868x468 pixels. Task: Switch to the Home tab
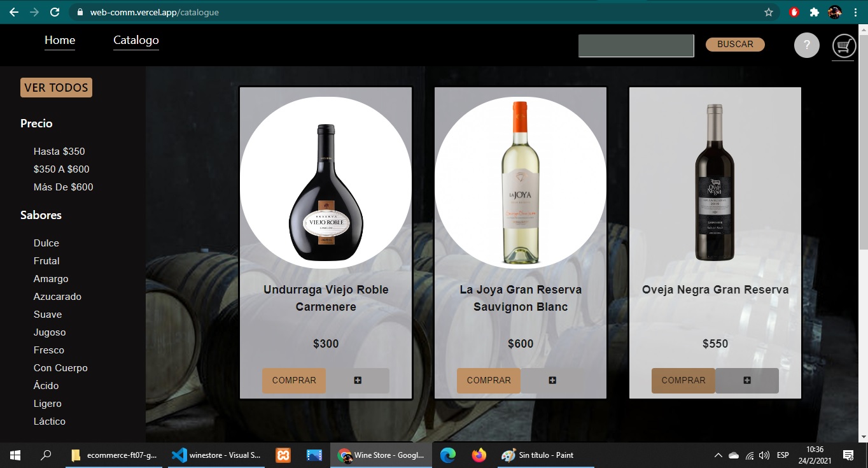point(59,39)
